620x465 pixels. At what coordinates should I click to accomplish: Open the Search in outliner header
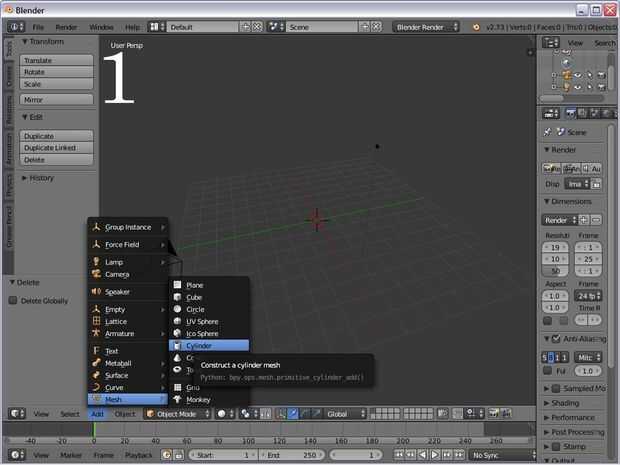[x=605, y=43]
